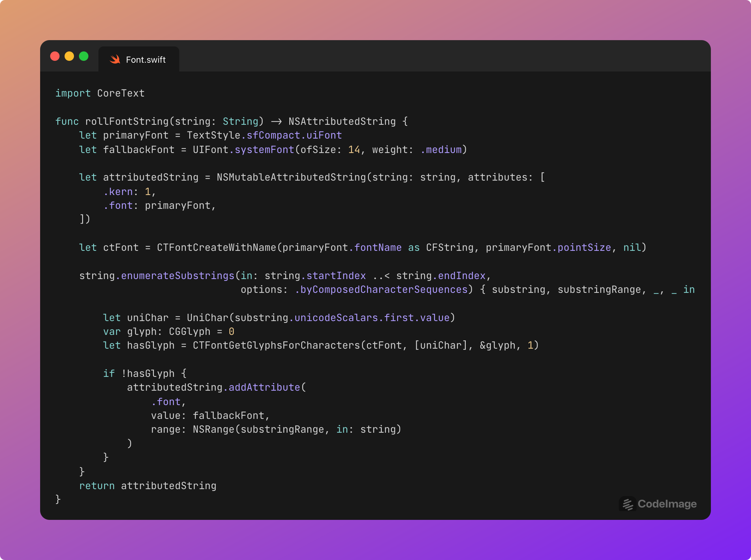The image size is (751, 560).
Task: Click '.byComposedCharacterSequences' option
Action: pyautogui.click(x=381, y=289)
